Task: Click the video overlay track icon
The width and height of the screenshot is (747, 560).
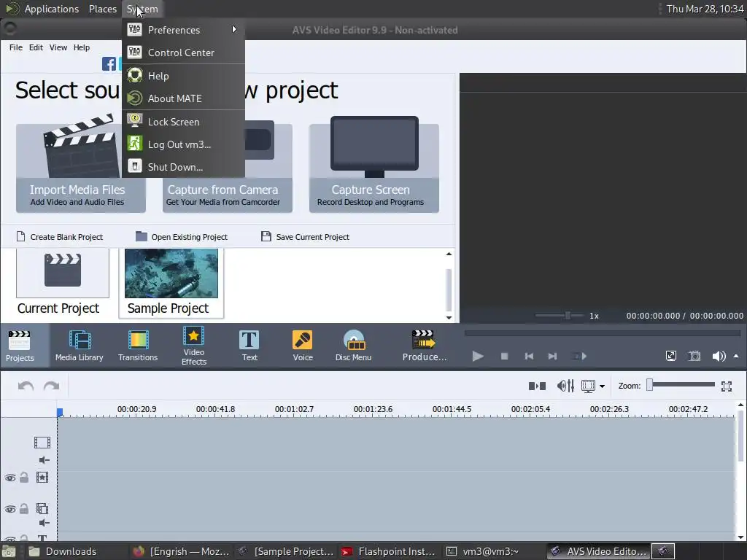Action: [42, 508]
